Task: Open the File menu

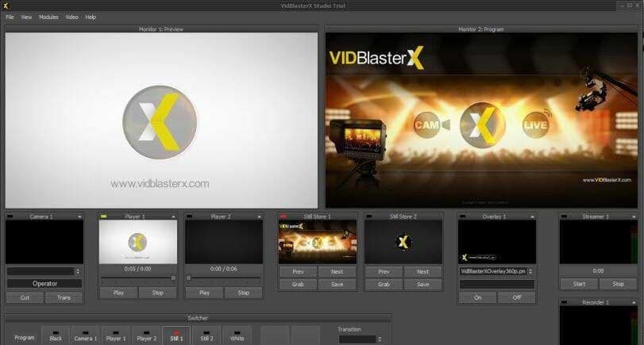Action: 10,17
